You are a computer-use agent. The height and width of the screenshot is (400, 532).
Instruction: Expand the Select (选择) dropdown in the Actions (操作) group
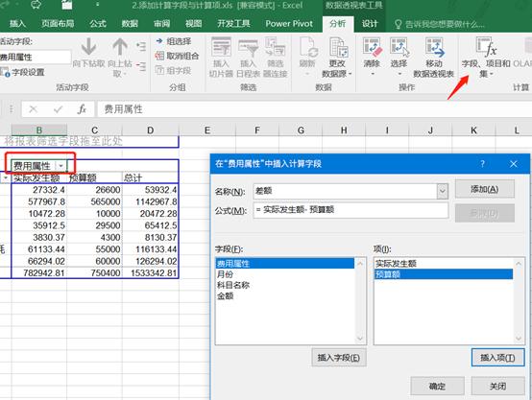coord(399,74)
